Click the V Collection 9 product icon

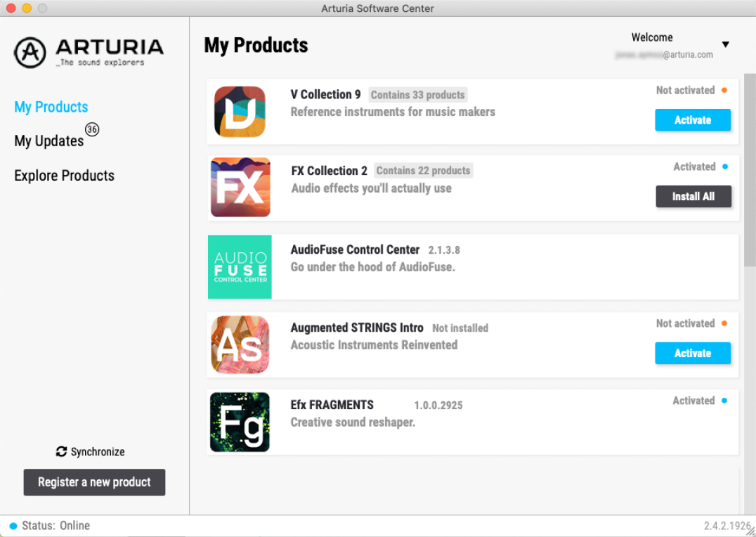(x=240, y=112)
